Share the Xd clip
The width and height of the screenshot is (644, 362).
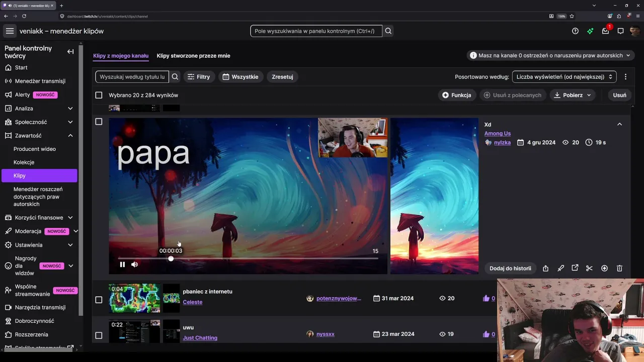coord(545,268)
